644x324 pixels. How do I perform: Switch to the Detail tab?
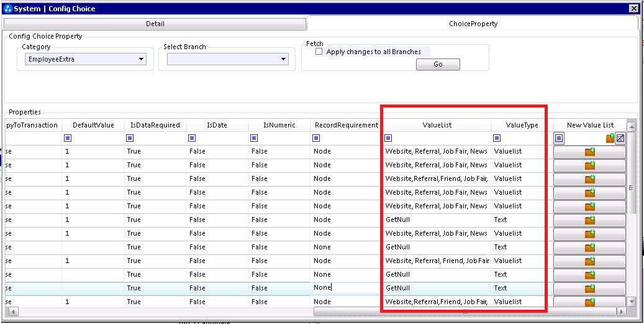click(x=155, y=24)
